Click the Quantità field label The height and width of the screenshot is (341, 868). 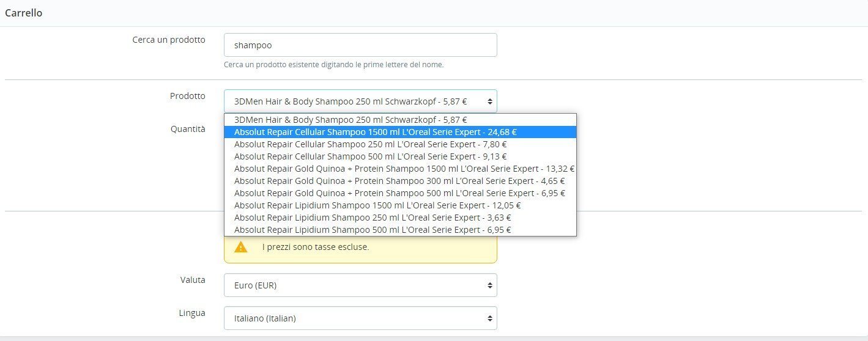[188, 129]
